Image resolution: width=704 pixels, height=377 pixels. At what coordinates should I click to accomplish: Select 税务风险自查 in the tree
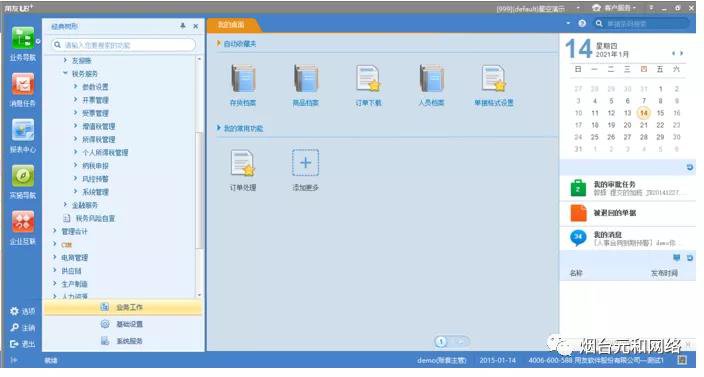click(x=95, y=218)
